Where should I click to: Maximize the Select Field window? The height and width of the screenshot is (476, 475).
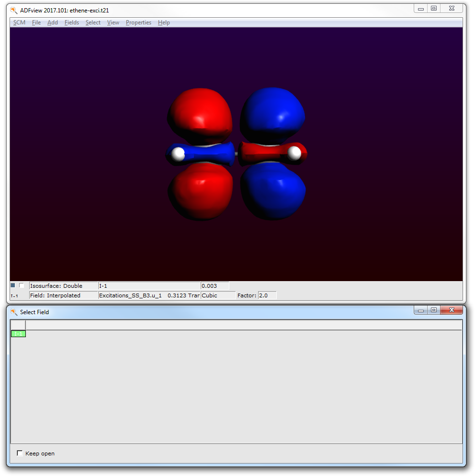(x=434, y=310)
